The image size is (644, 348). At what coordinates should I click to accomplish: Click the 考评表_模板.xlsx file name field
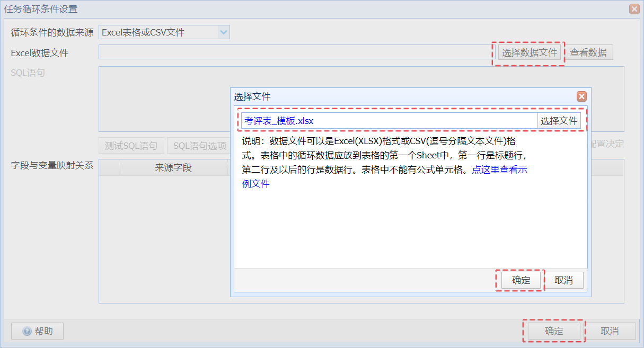point(389,121)
